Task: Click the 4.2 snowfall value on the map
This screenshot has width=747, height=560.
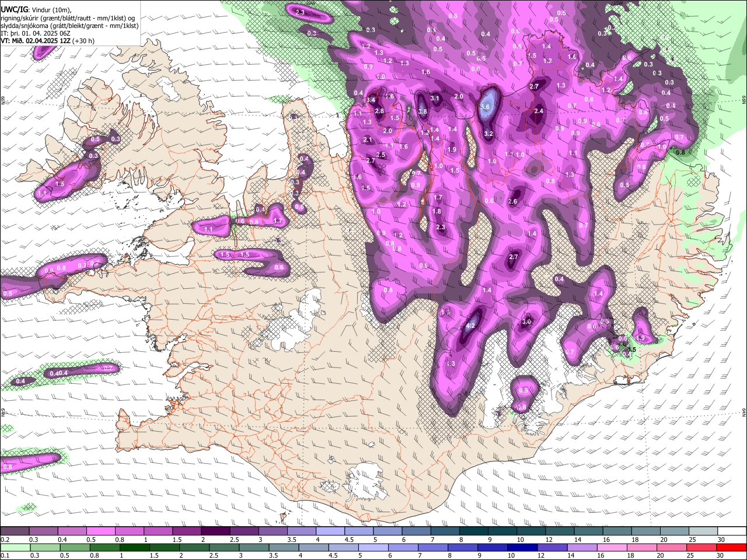Action: (x=470, y=325)
